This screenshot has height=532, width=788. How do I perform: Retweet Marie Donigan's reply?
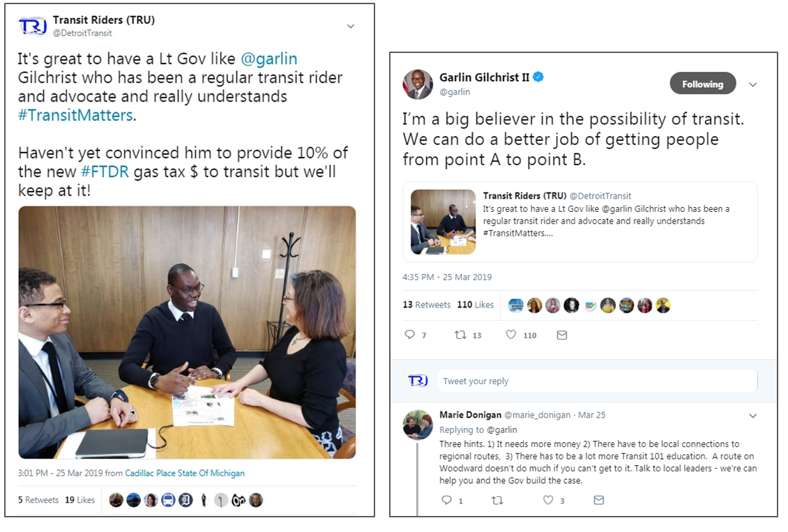click(497, 500)
